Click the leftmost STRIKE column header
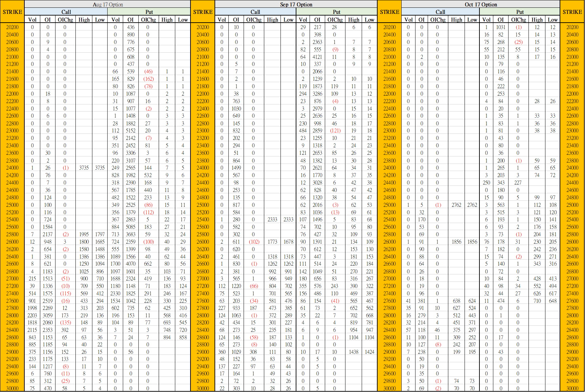This screenshot has height=392, width=585. tap(13, 12)
